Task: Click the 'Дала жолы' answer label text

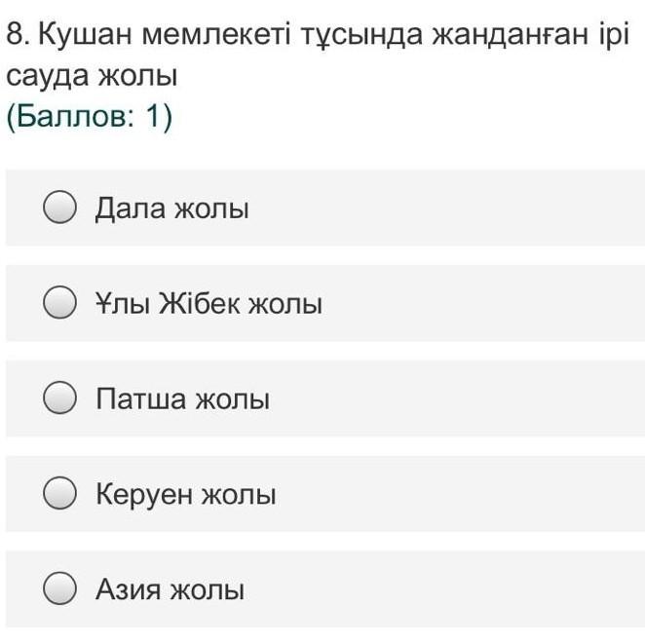Action: (171, 208)
